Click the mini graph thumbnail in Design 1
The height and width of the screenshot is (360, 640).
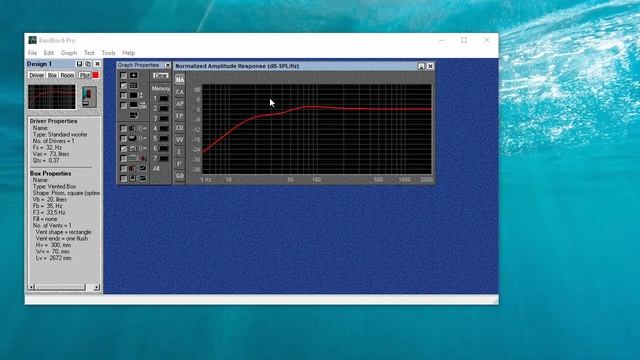point(52,97)
